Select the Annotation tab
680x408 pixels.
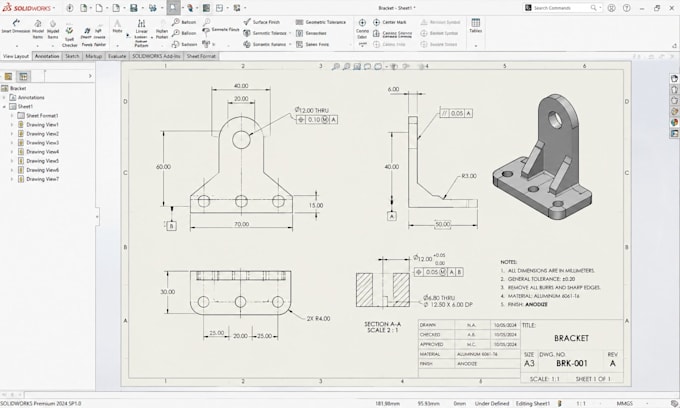pos(47,56)
